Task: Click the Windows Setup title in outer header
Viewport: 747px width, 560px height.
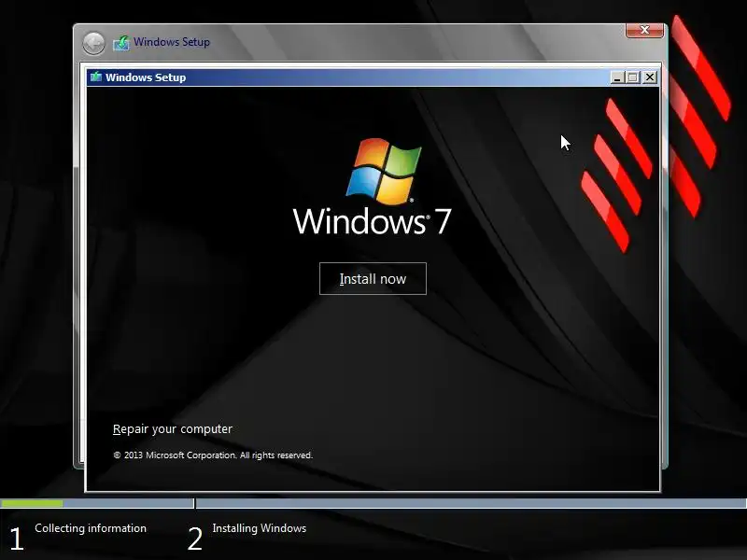Action: click(x=172, y=42)
